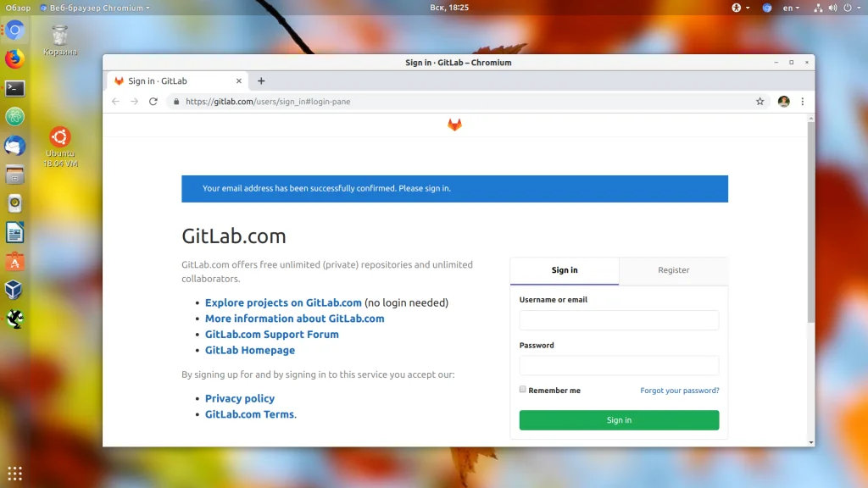868x488 pixels.
Task: Bookmark this page with star icon
Action: (x=760, y=102)
